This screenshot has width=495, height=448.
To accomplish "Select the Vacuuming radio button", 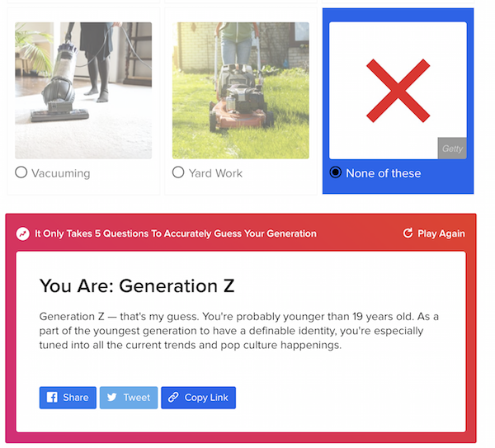I will pos(21,172).
